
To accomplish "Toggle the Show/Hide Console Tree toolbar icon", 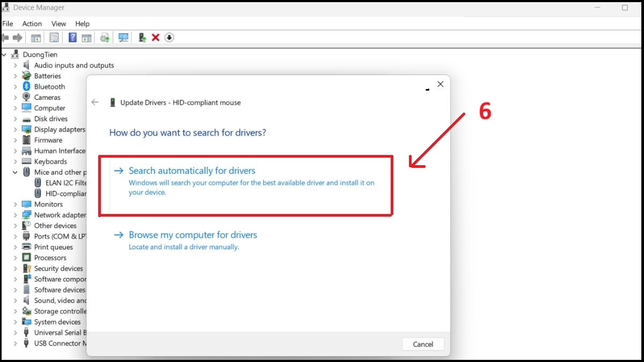I will [x=36, y=38].
